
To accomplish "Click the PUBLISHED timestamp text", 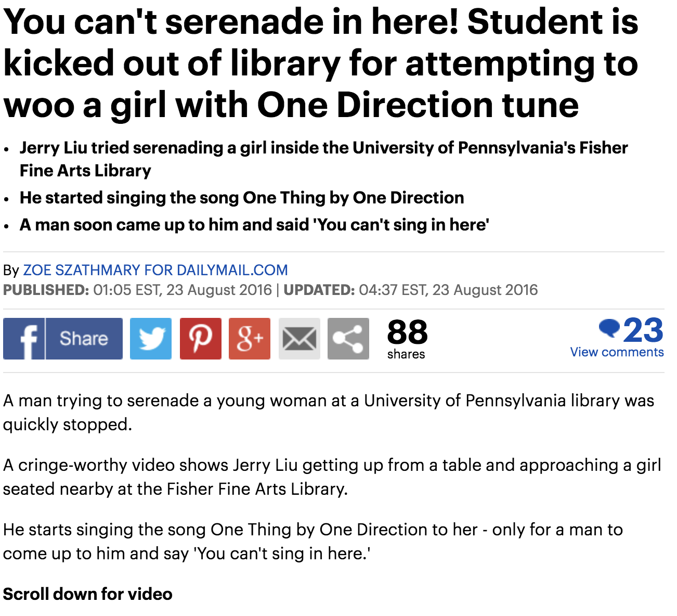I will click(137, 290).
